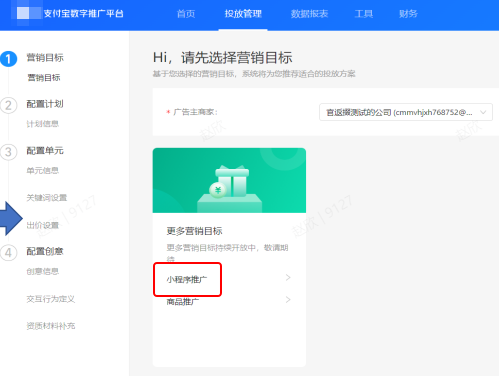Screen dimensions: 499x376
Task: Click the chevron beside 商品推广
Action: pyautogui.click(x=288, y=300)
